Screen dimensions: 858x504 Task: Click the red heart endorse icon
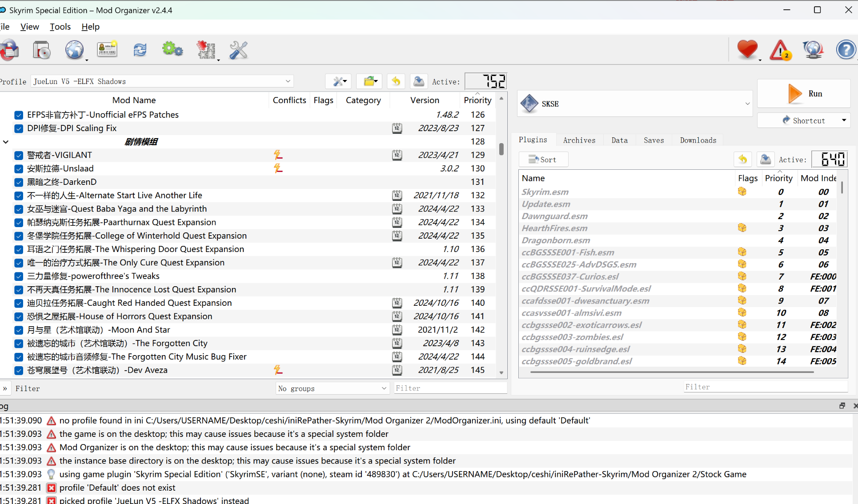point(747,49)
